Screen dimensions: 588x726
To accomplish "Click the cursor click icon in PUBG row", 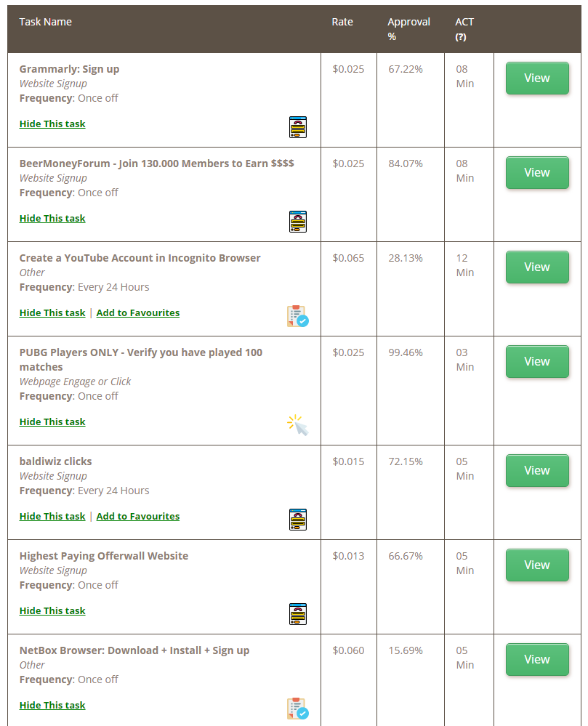I will point(298,426).
